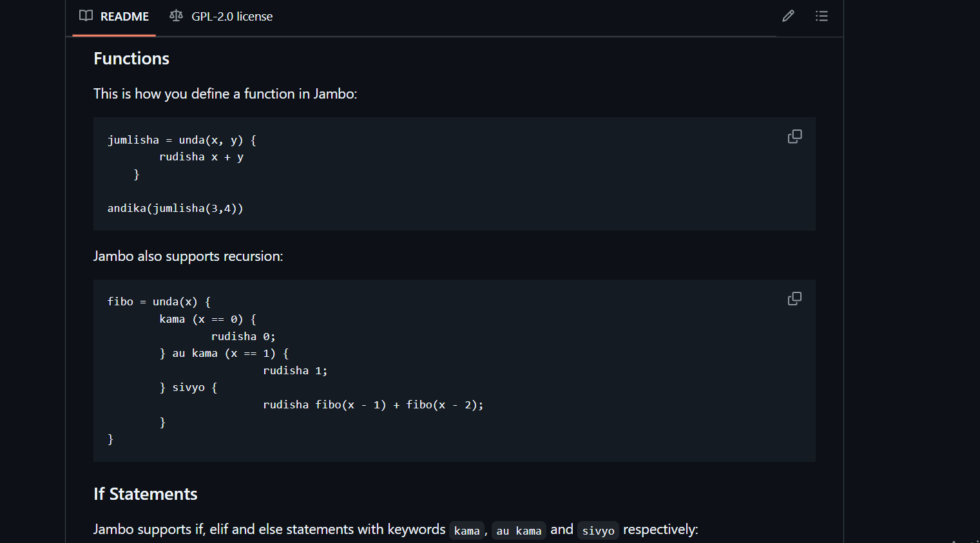Click the 'fibo = unda(x) {' line
This screenshot has height=543, width=980.
click(x=159, y=301)
